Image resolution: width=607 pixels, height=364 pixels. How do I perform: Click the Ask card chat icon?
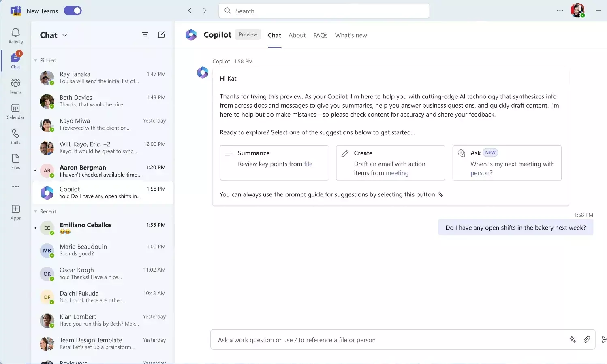[x=462, y=153]
